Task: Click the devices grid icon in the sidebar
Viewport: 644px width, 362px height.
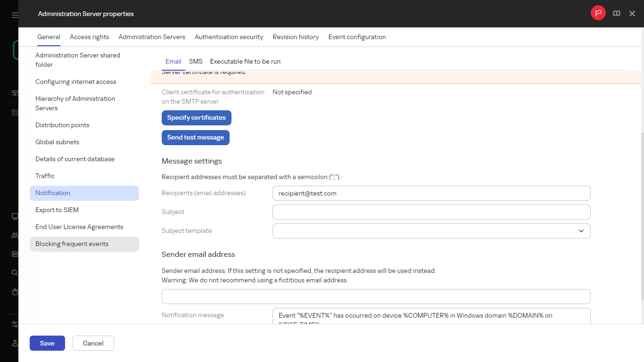Action: coord(15,112)
